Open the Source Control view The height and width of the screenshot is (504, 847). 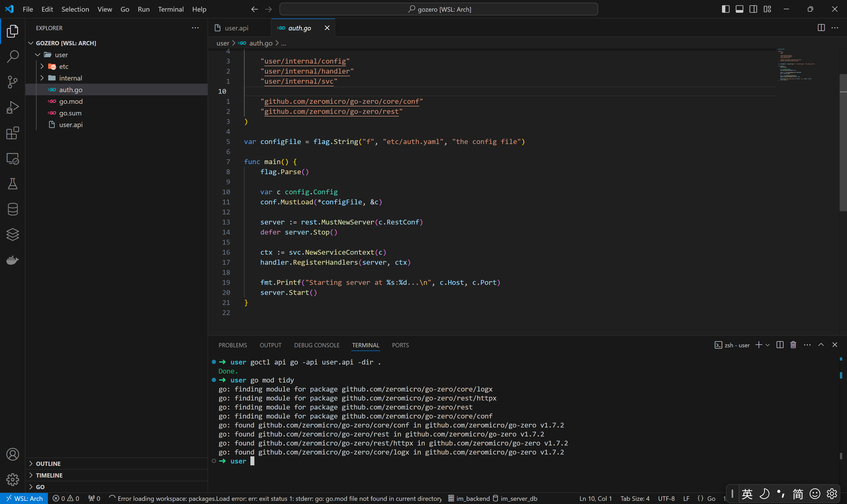(12, 82)
